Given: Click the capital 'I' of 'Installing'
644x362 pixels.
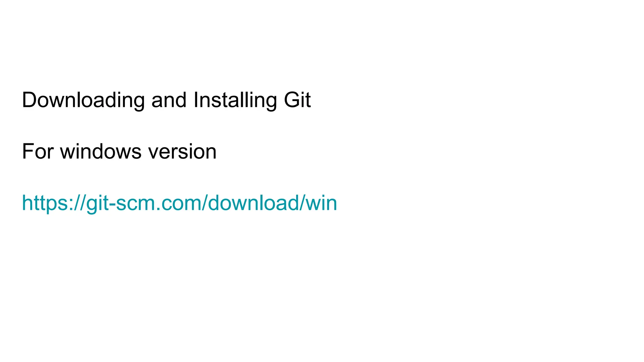Looking at the screenshot, I should click(196, 100).
